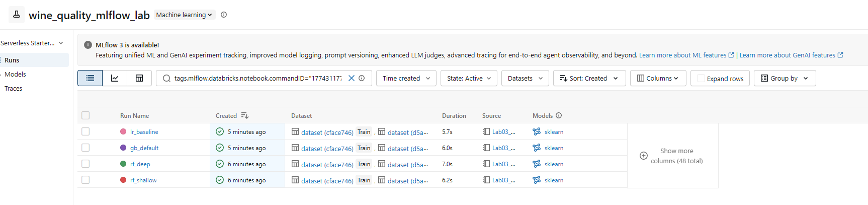Expand the Group by dropdown
Image resolution: width=868 pixels, height=205 pixels.
point(785,78)
